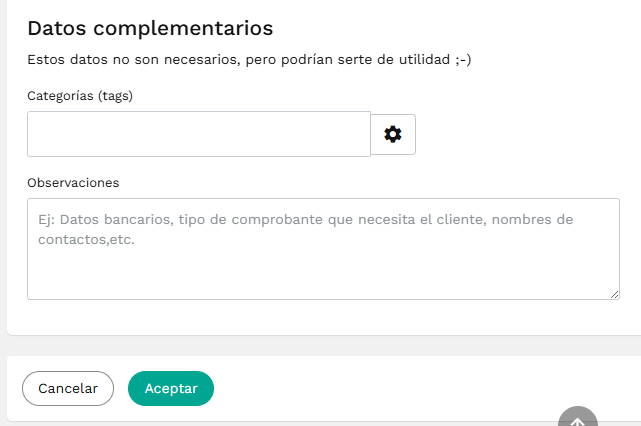Open tag settings via the gear icon

(x=393, y=135)
